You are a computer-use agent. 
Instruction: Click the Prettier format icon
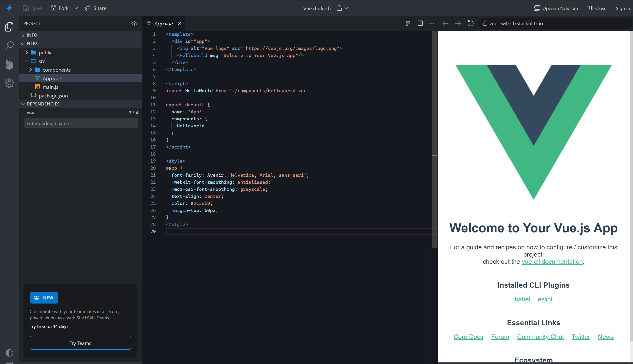pyautogui.click(x=408, y=23)
